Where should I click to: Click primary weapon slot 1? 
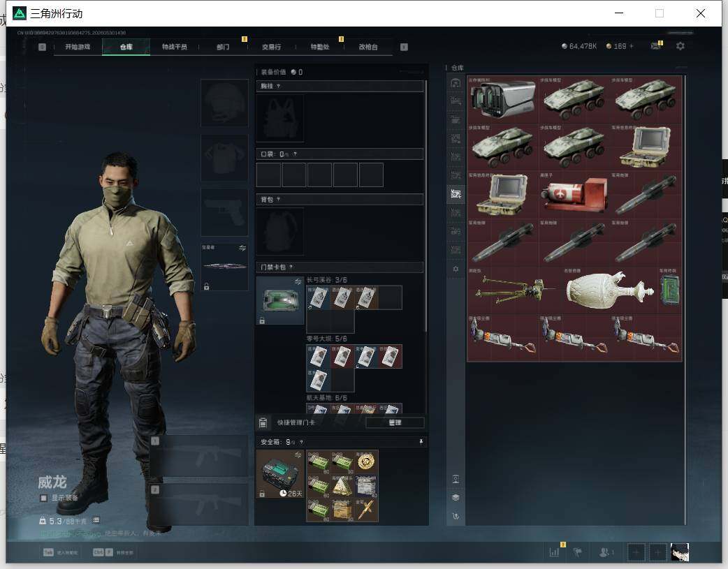[x=198, y=456]
